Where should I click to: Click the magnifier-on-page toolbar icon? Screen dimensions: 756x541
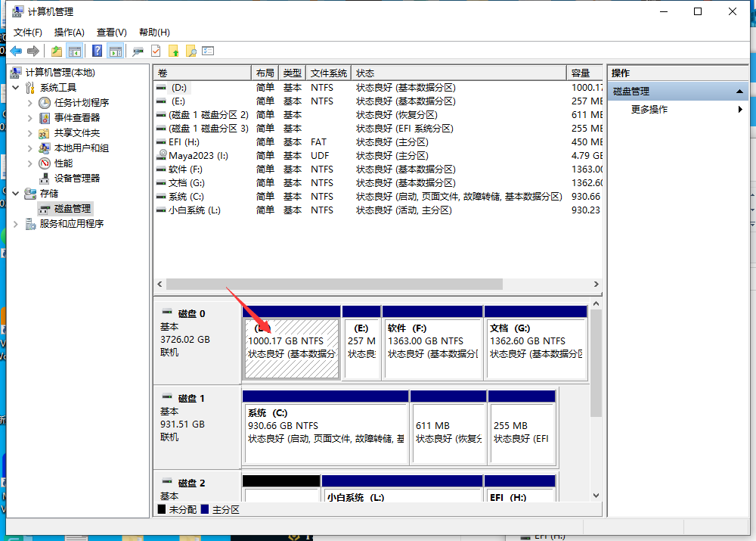point(191,51)
